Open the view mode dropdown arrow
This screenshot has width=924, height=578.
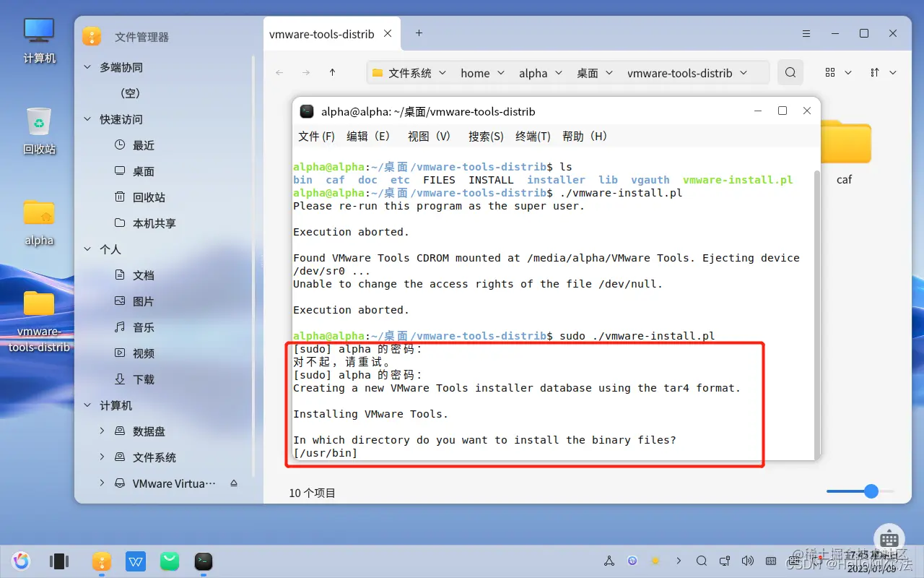pos(848,72)
